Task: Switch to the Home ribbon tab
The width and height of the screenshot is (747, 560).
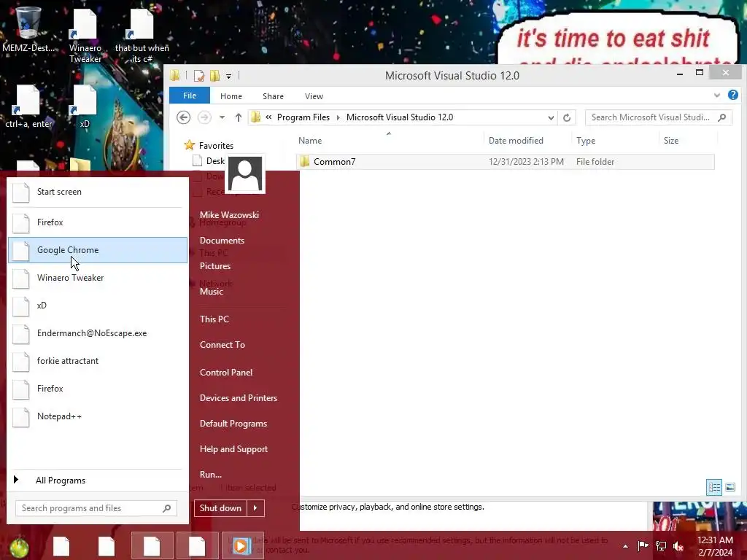Action: pyautogui.click(x=231, y=96)
